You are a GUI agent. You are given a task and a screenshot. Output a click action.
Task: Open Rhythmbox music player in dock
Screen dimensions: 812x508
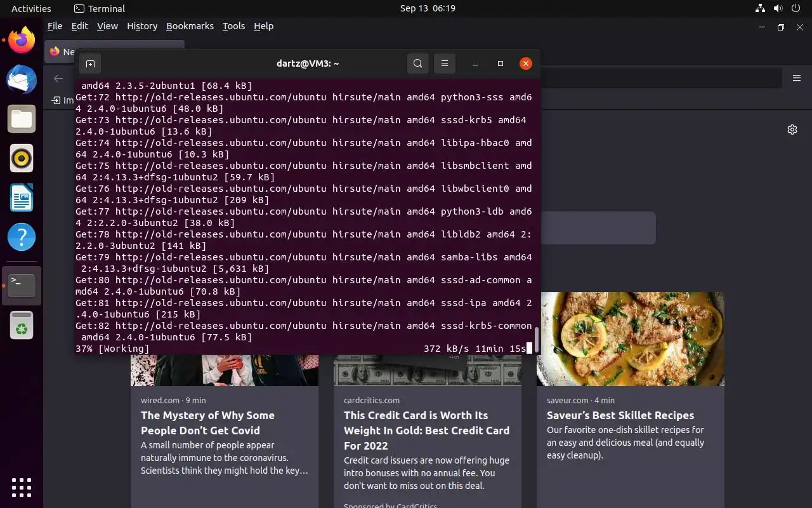click(22, 159)
